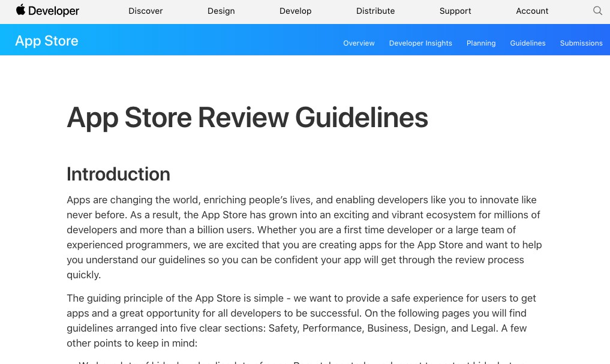This screenshot has width=610, height=364.
Task: Click the App Store section title
Action: (x=47, y=41)
